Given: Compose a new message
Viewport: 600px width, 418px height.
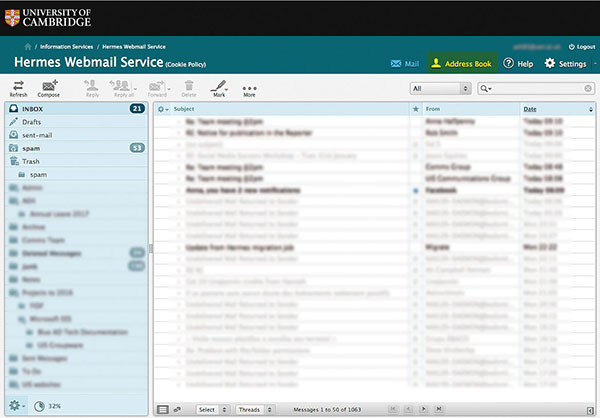Looking at the screenshot, I should pyautogui.click(x=49, y=88).
